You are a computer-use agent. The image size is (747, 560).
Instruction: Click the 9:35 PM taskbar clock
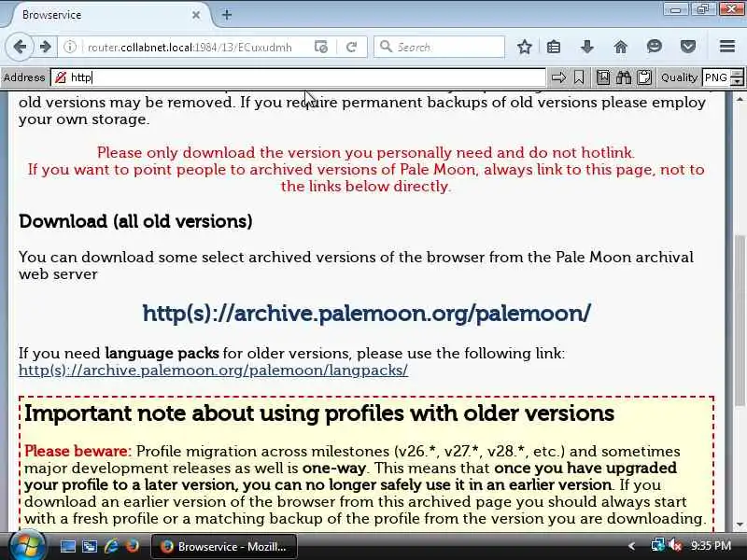click(711, 546)
